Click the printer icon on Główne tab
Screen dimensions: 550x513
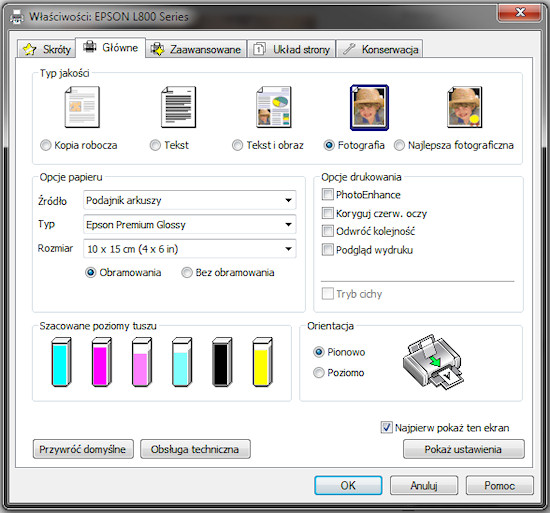90,47
